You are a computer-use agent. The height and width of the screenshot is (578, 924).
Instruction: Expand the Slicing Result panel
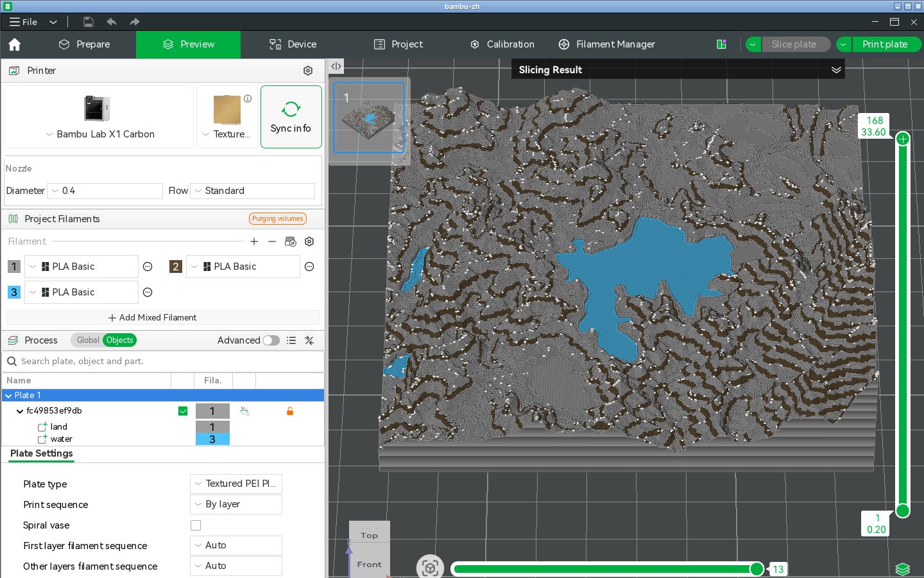(836, 70)
